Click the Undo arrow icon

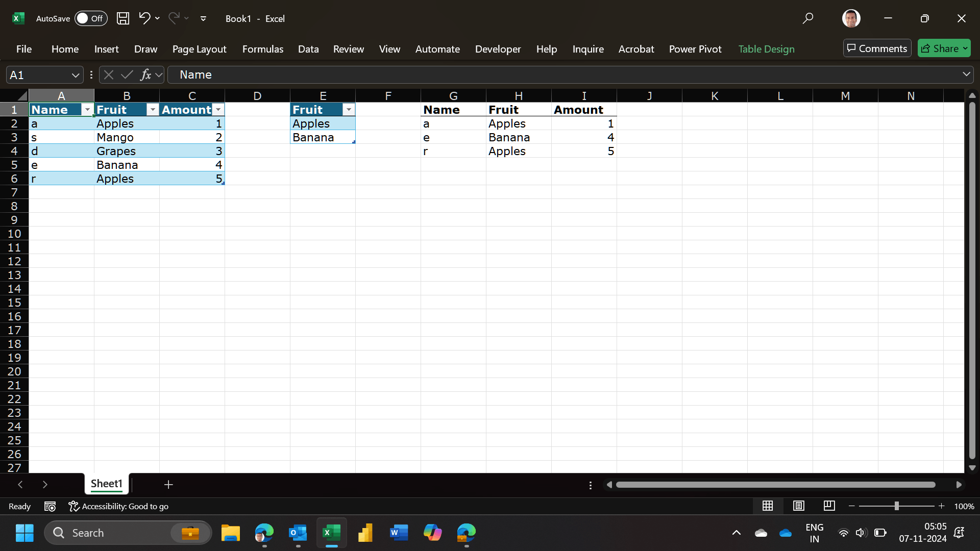(144, 18)
